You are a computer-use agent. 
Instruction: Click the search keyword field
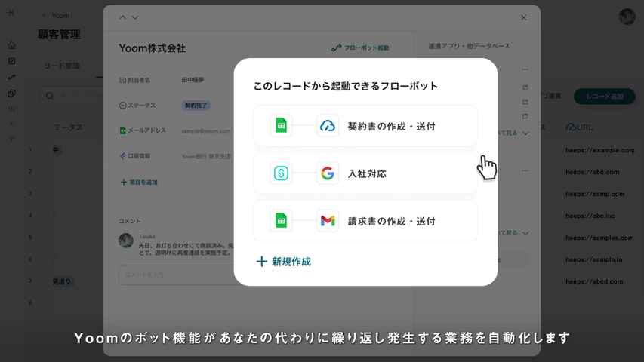pyautogui.click(x=72, y=96)
